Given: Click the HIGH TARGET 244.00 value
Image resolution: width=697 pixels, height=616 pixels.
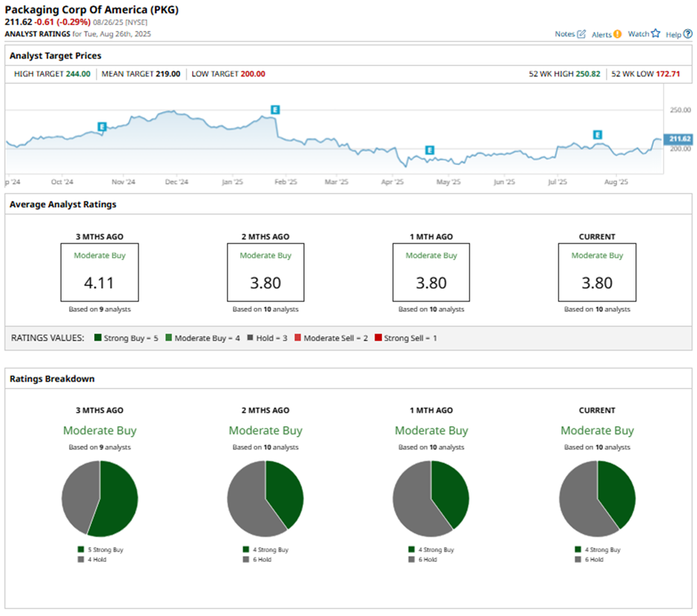Looking at the screenshot, I should coord(79,74).
